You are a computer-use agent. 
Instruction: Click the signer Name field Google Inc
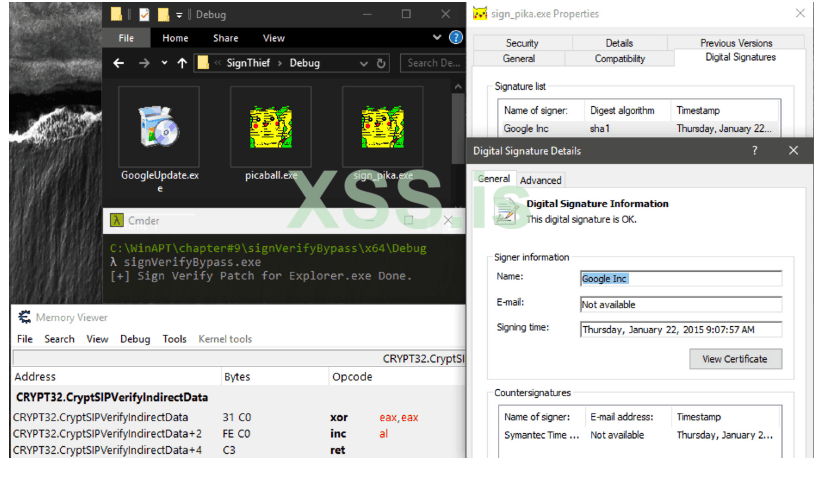pos(681,278)
